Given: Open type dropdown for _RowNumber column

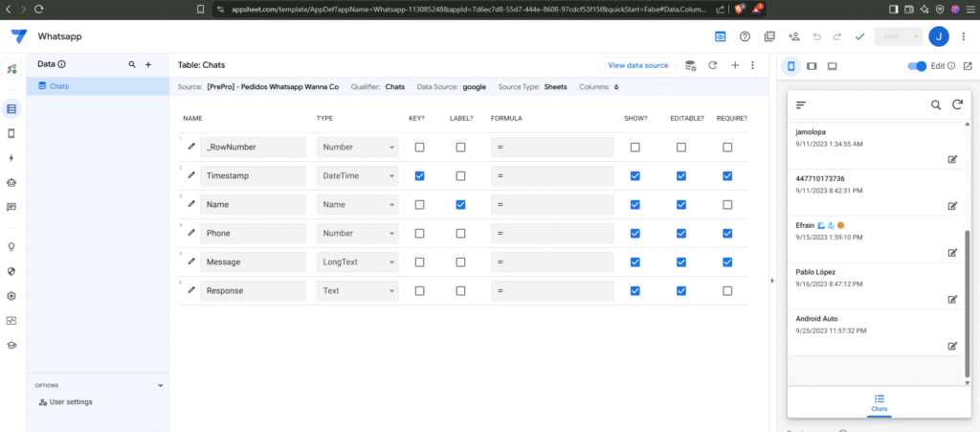Looking at the screenshot, I should 358,148.
